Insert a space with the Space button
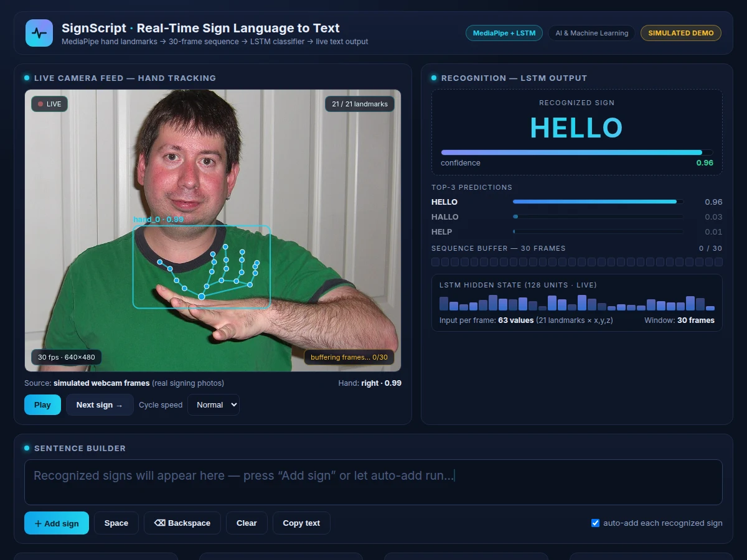The image size is (747, 560). point(116,523)
